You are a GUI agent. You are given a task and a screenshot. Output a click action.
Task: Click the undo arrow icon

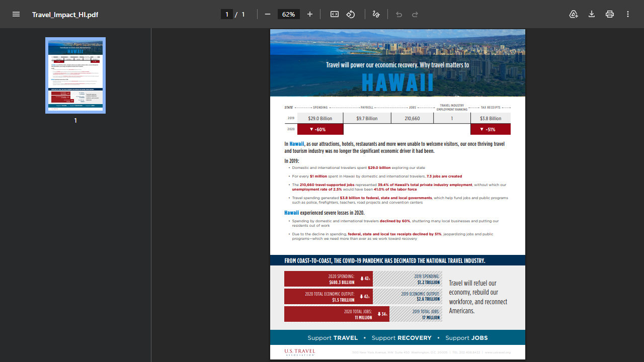click(399, 14)
